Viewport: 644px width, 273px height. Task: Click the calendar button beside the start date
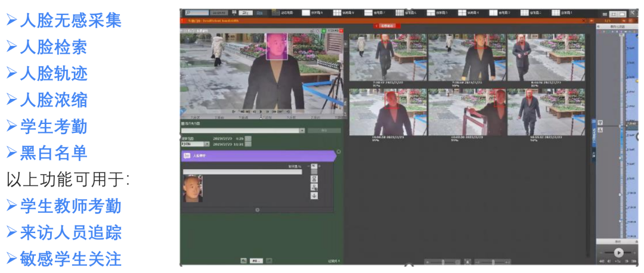coord(248,138)
